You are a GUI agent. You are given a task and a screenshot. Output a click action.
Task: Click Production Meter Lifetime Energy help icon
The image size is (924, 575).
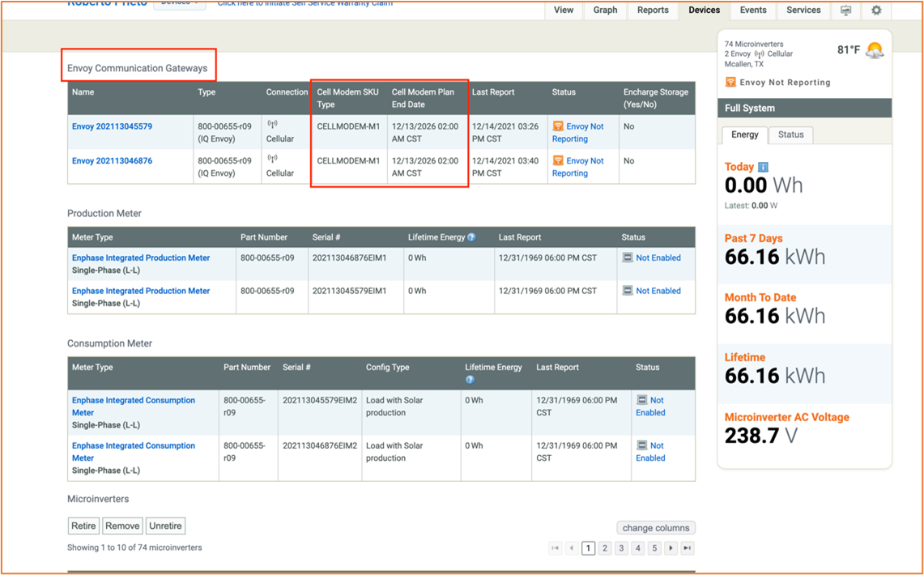[x=471, y=237]
